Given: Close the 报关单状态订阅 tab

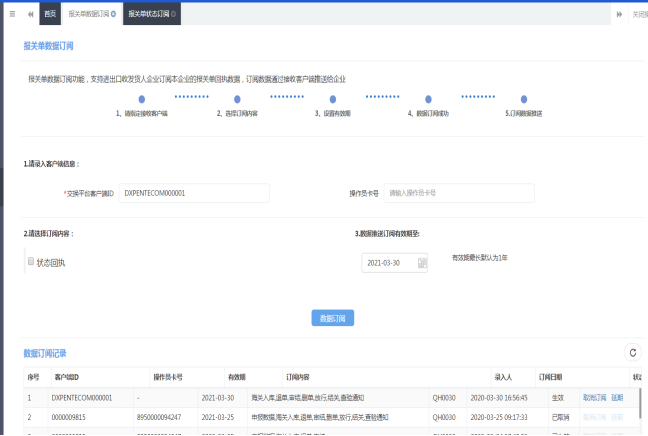Looking at the screenshot, I should pos(175,15).
